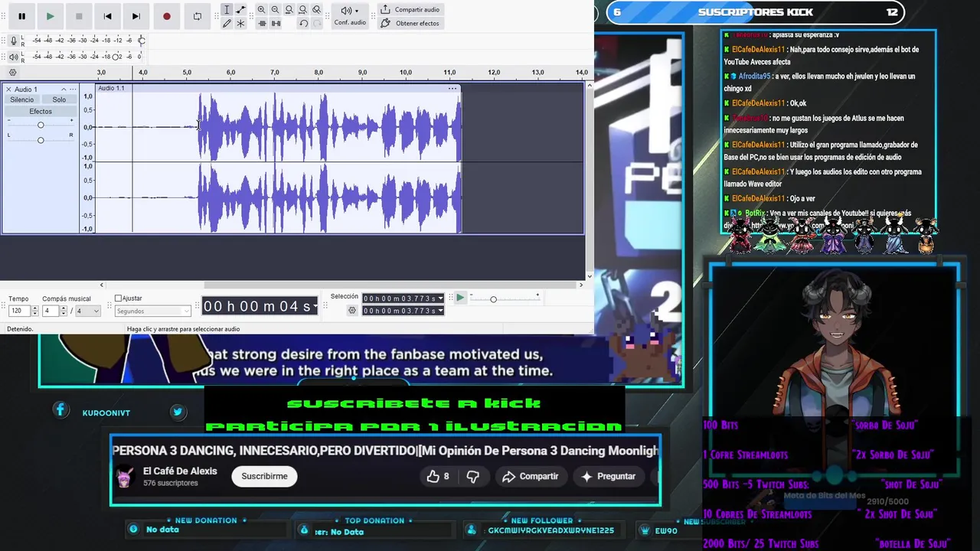Image resolution: width=980 pixels, height=551 pixels.
Task: Fit selection to width zoom icon
Action: (289, 9)
